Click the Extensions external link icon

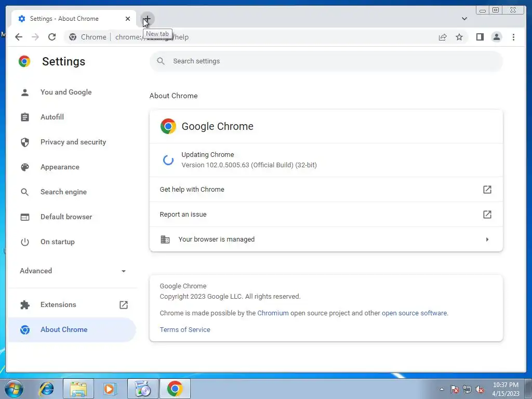(x=124, y=304)
